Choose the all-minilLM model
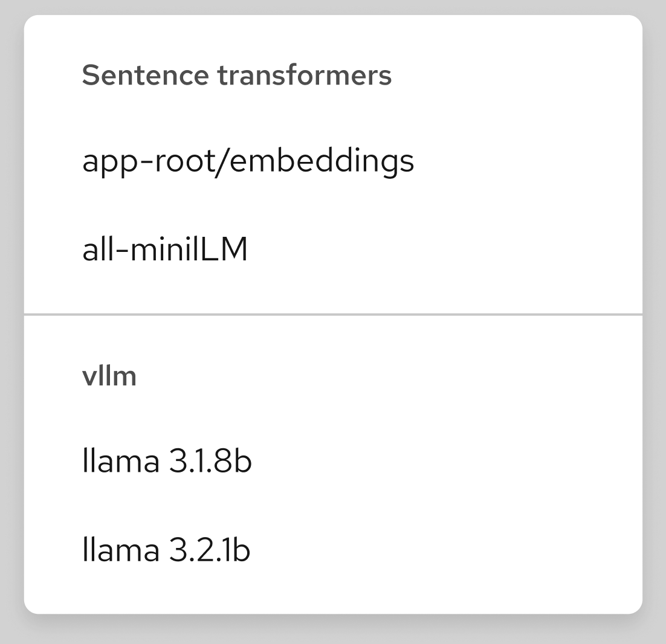Viewport: 666px width, 644px height. [165, 250]
